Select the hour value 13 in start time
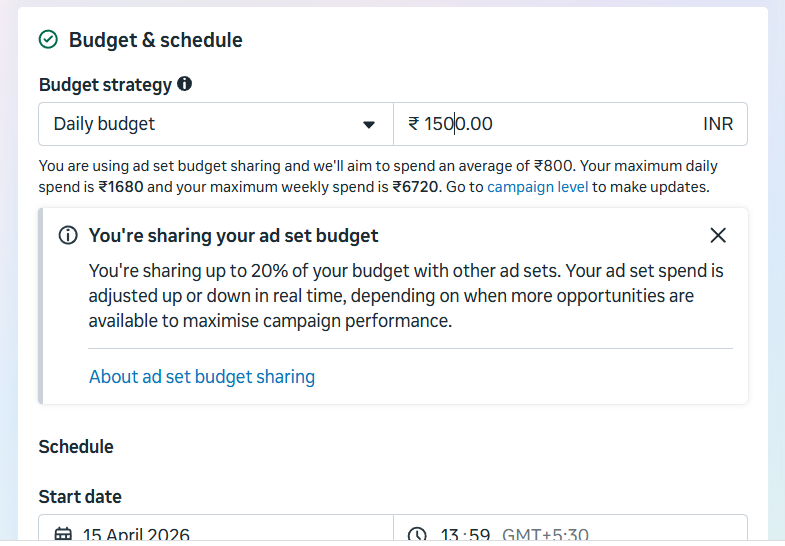This screenshot has height=546, width=785. (450, 534)
